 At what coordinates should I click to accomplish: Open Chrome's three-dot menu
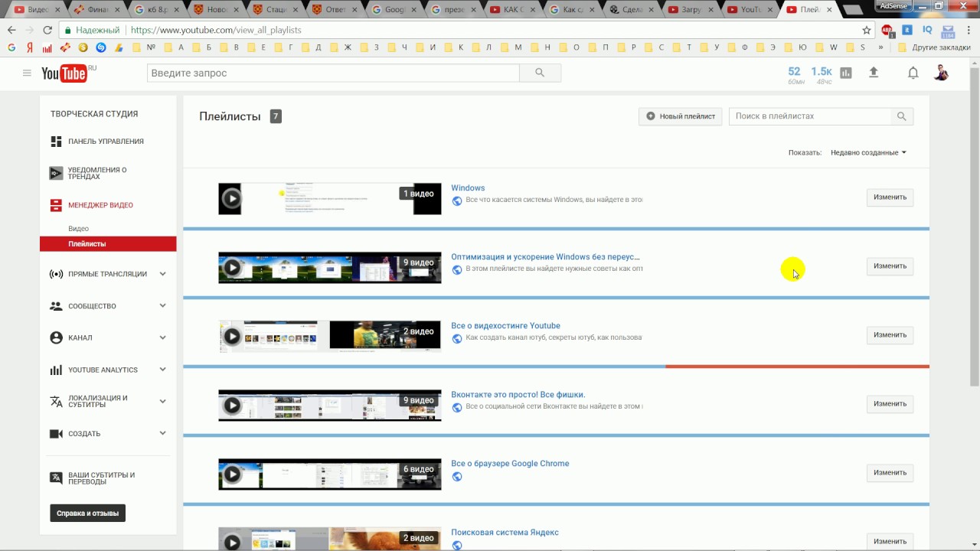(968, 30)
